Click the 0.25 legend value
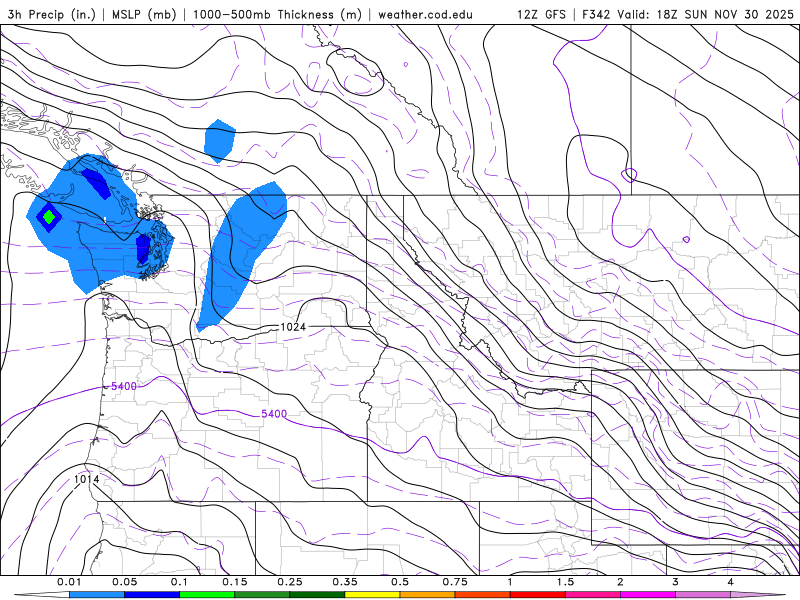Viewport: 800px width, 600px height. pyautogui.click(x=290, y=582)
